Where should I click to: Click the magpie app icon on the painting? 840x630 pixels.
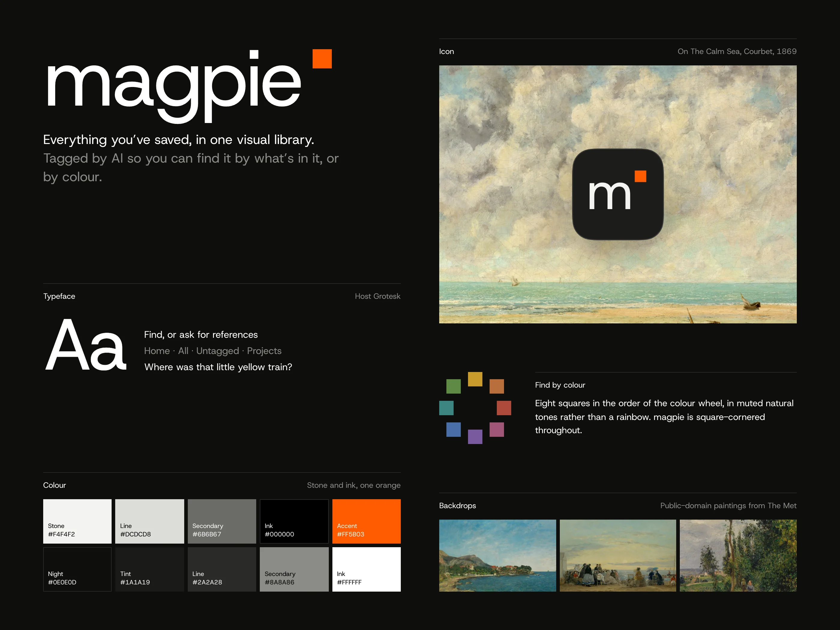pyautogui.click(x=617, y=194)
